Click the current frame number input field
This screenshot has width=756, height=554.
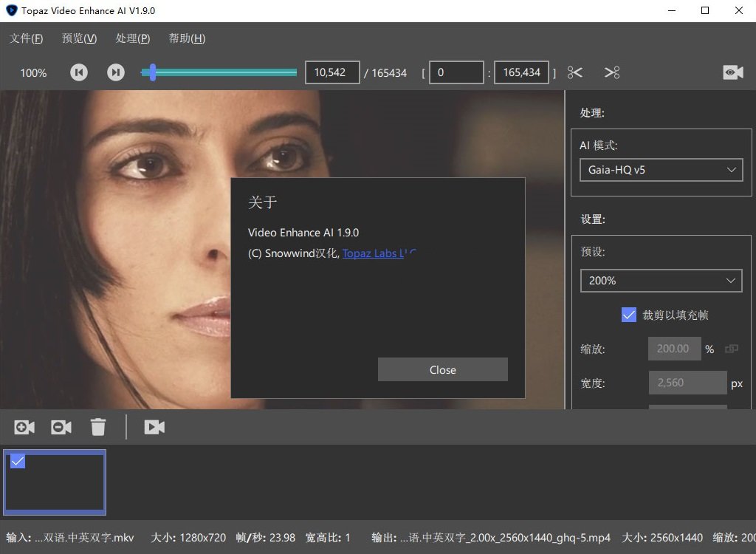tap(332, 72)
